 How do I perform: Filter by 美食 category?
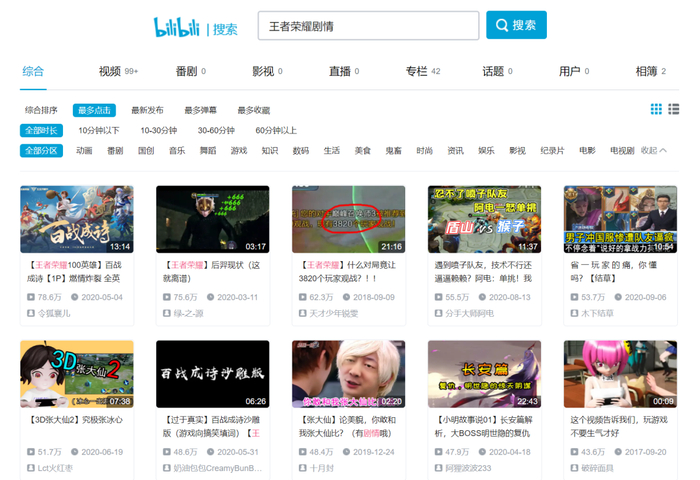click(362, 150)
